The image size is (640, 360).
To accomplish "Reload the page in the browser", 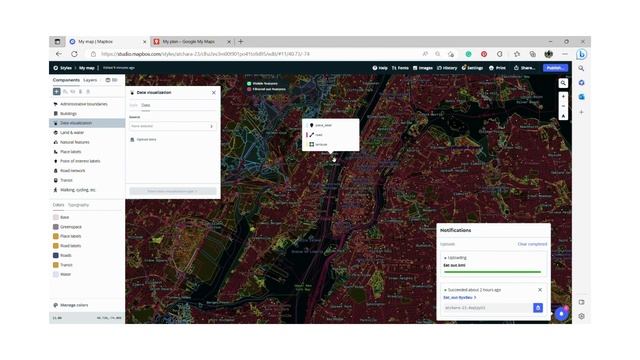I will tap(74, 54).
